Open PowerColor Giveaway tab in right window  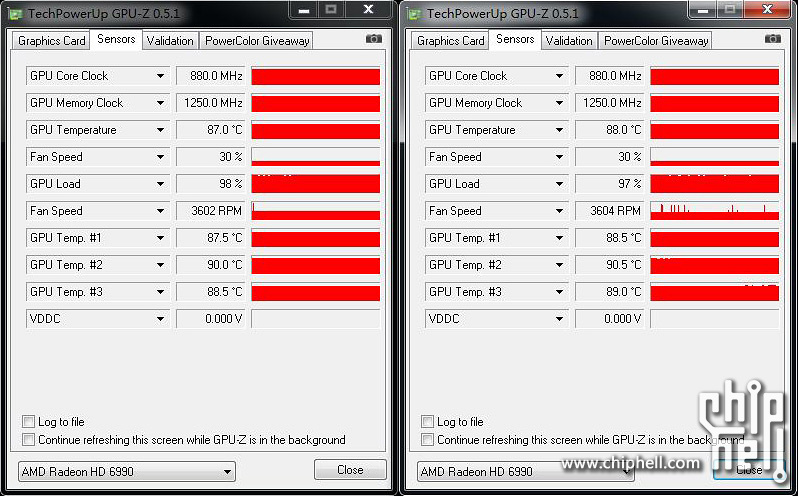(656, 41)
